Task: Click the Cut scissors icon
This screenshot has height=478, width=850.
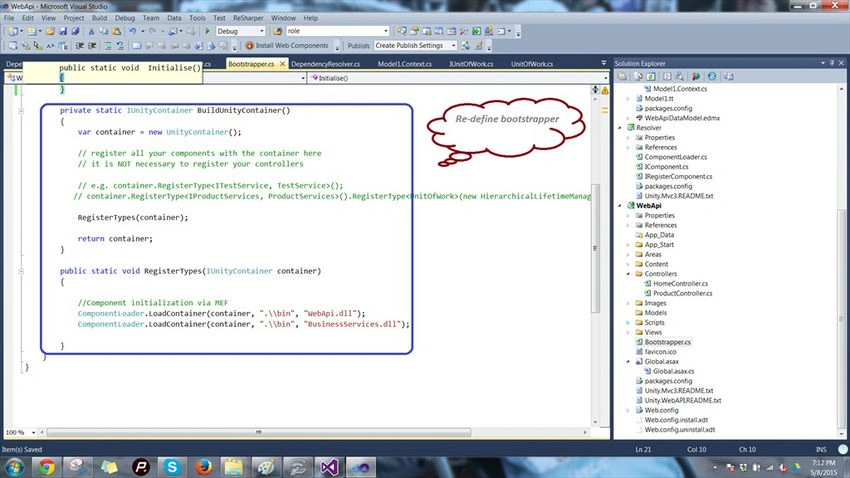Action: tap(91, 31)
